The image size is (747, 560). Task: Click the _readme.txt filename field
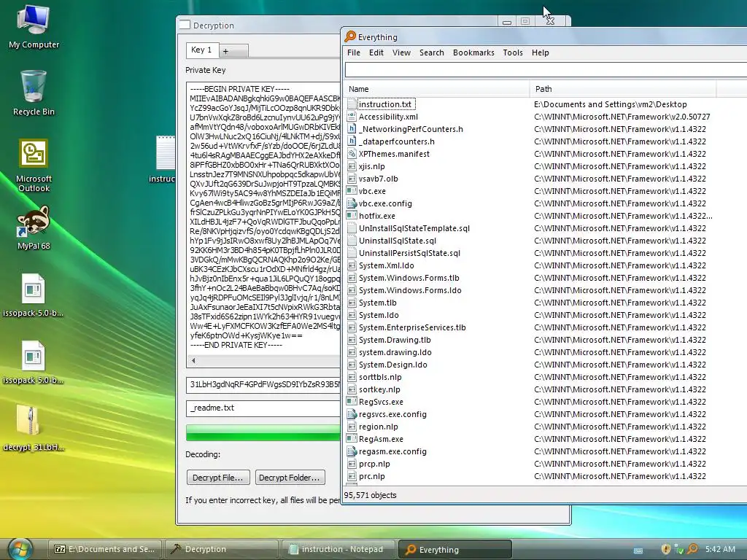[x=263, y=408]
